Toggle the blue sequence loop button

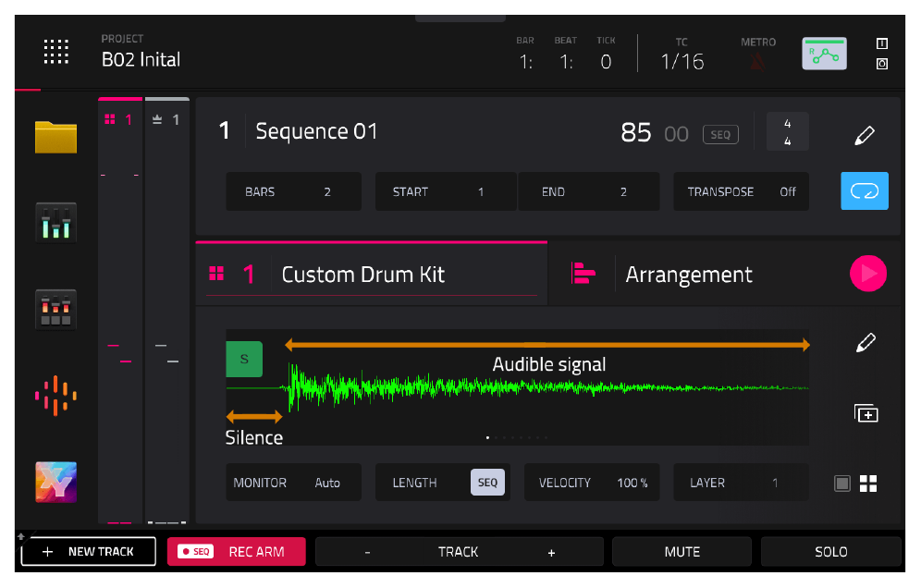point(865,190)
